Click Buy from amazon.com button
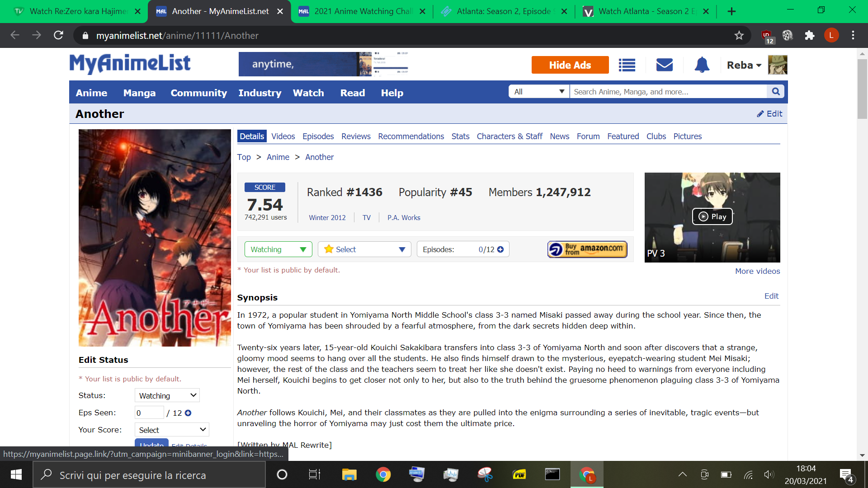 point(587,249)
